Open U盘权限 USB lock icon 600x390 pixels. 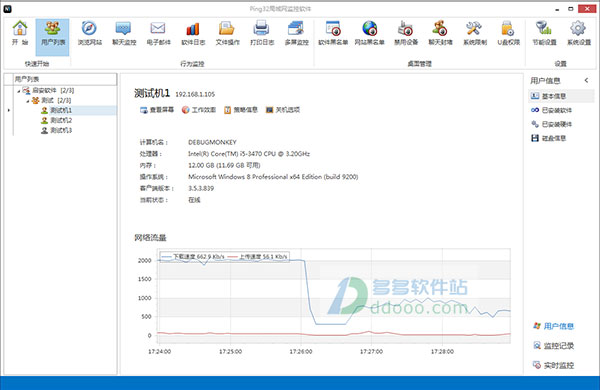(x=508, y=29)
